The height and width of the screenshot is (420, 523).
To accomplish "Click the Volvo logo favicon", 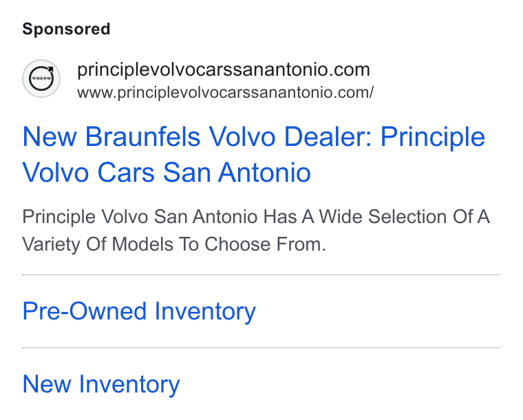I will (x=41, y=78).
